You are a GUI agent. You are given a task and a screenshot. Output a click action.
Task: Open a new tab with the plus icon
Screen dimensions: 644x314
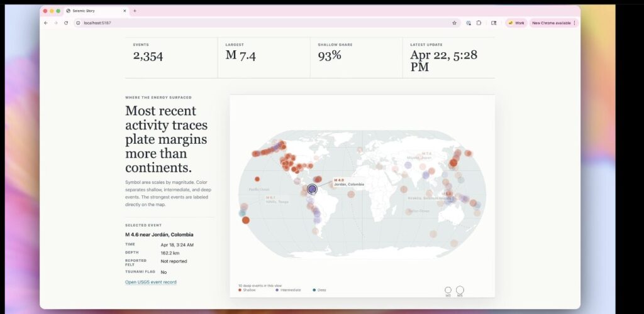[135, 11]
